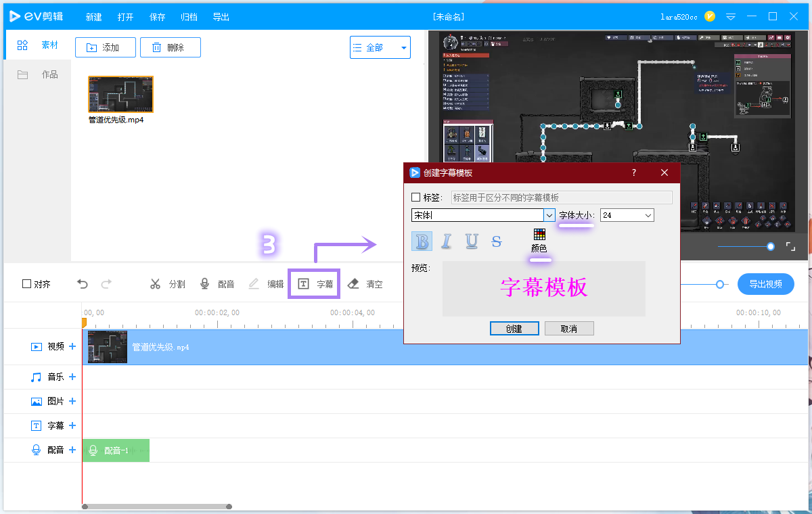Click 导出 in the top bar

[221, 17]
